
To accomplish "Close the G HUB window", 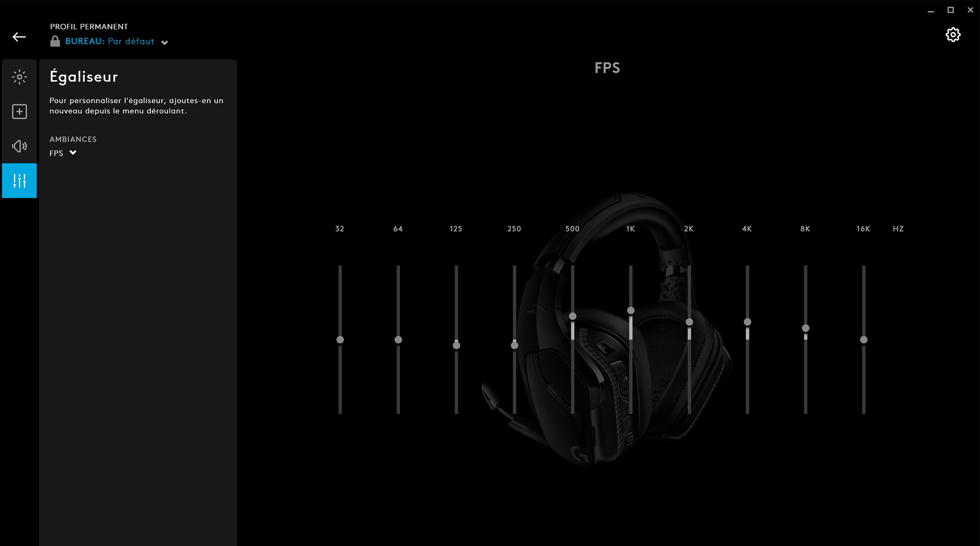I will coord(970,10).
